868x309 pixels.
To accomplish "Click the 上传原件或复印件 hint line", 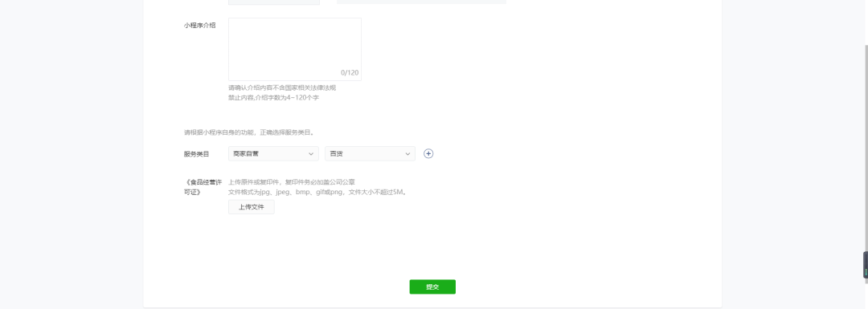I will tap(292, 182).
